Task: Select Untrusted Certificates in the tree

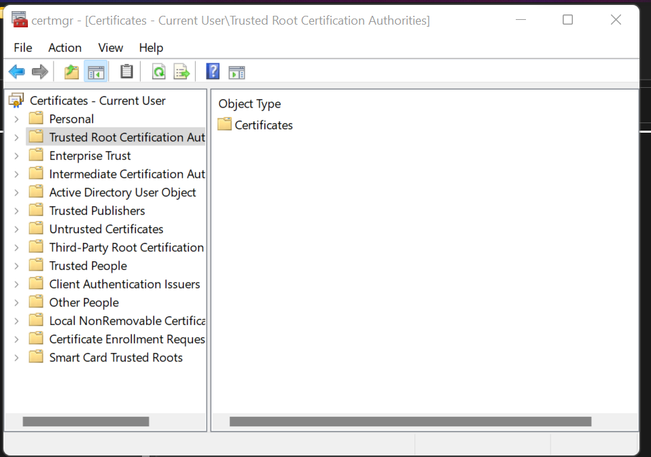Action: [x=106, y=229]
